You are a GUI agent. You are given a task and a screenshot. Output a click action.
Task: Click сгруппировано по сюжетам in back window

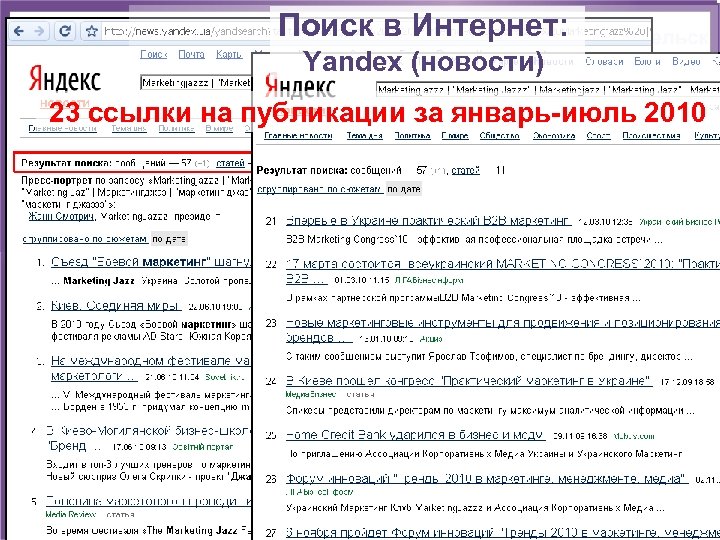[x=85, y=239]
